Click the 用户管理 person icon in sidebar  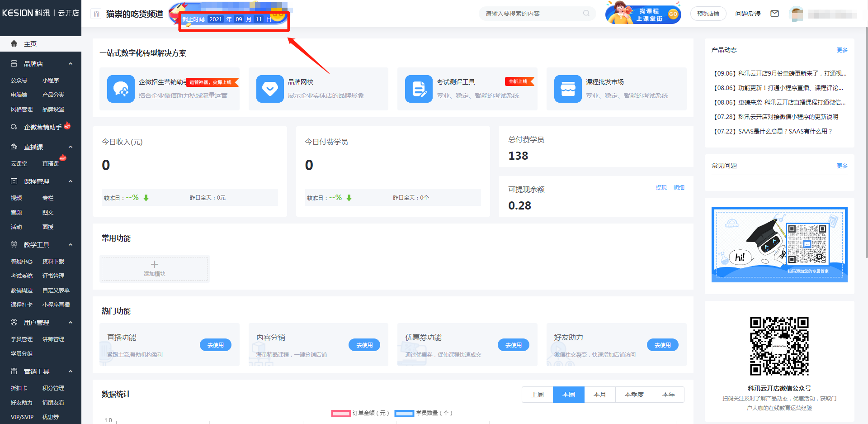[14, 323]
